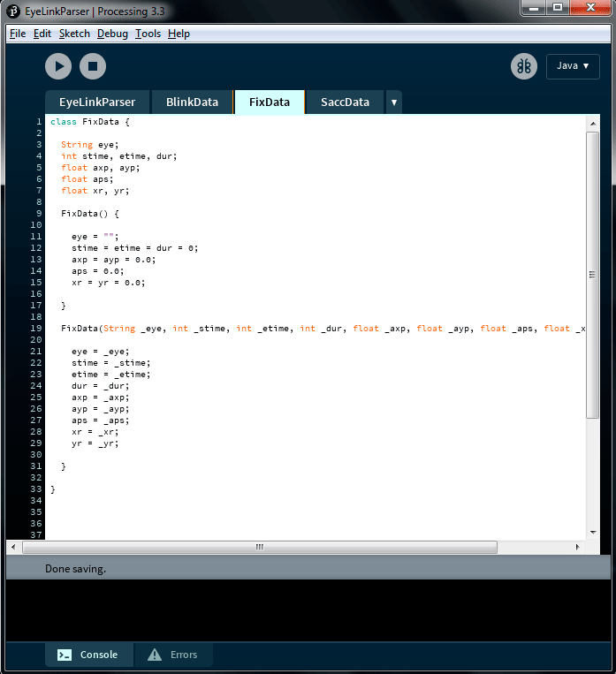The width and height of the screenshot is (616, 674).
Task: Select the SaccData tab
Action: coord(345,102)
